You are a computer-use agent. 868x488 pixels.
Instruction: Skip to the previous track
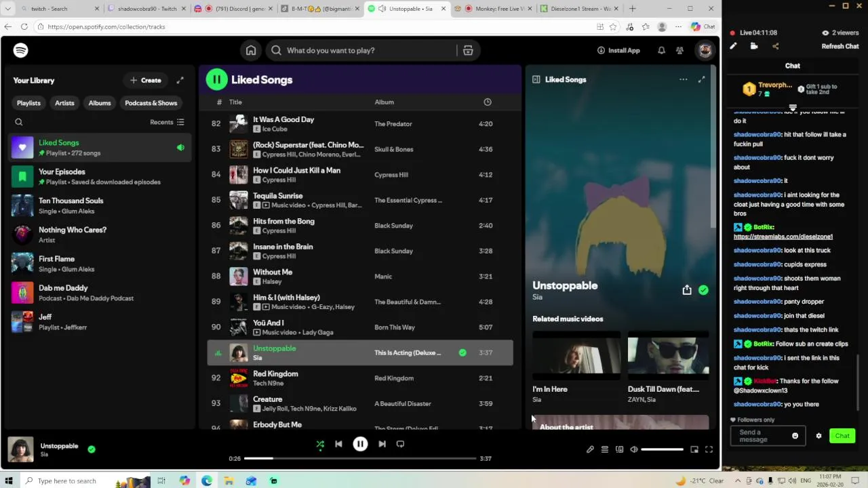pos(338,444)
